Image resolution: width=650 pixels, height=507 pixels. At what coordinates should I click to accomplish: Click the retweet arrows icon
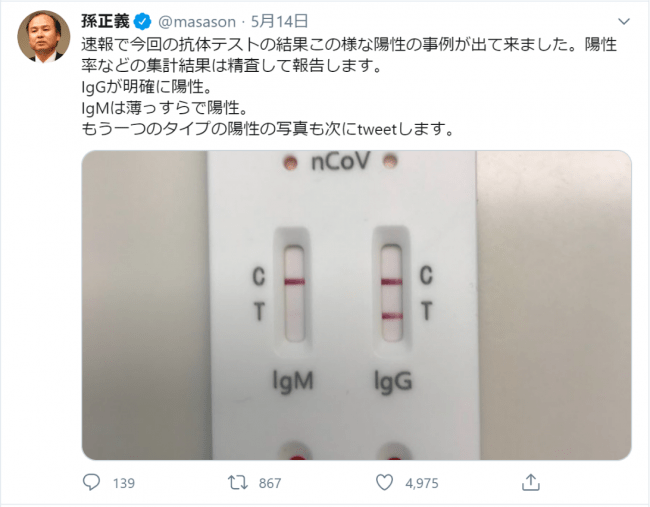click(238, 483)
